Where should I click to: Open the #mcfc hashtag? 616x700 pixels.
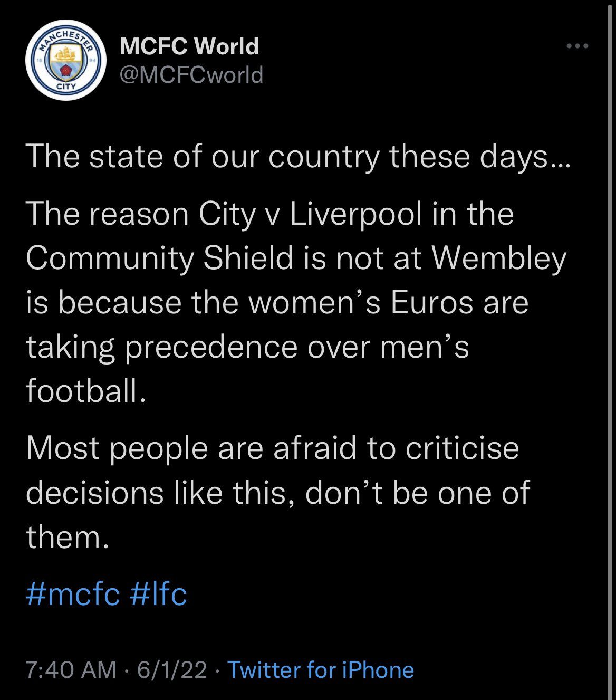[x=73, y=594]
